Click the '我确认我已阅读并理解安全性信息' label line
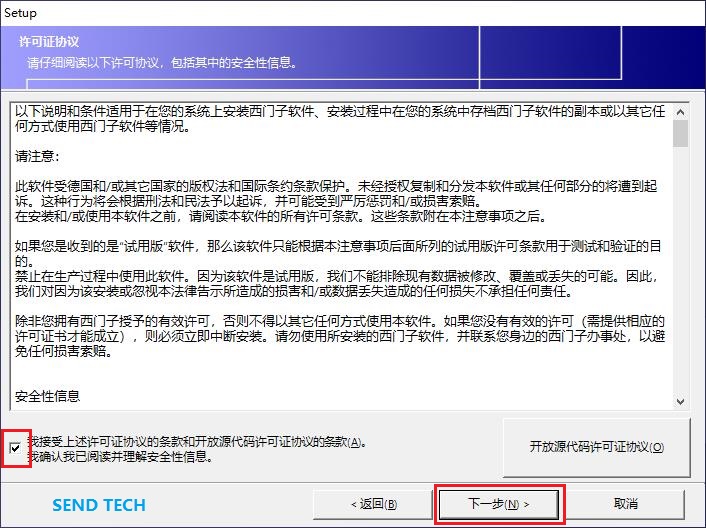The height and width of the screenshot is (528, 706). point(119,457)
